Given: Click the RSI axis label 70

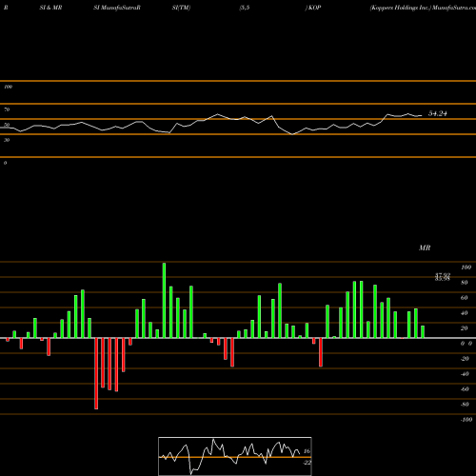Looking at the screenshot, I should coord(7,109).
